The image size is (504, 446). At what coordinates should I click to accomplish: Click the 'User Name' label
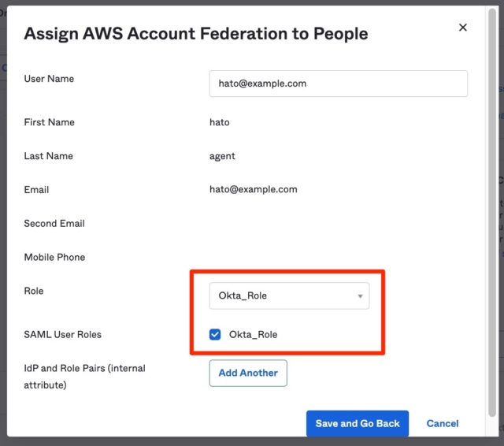(49, 79)
